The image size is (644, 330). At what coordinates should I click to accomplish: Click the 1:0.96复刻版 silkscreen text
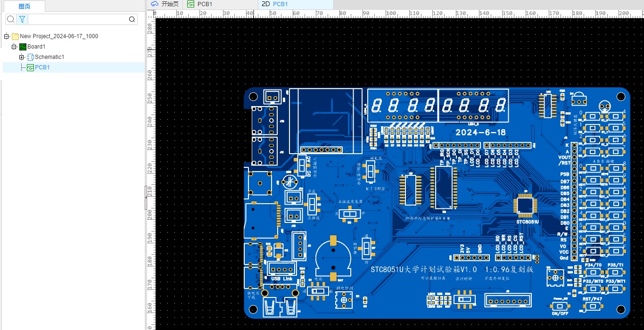[x=509, y=270]
